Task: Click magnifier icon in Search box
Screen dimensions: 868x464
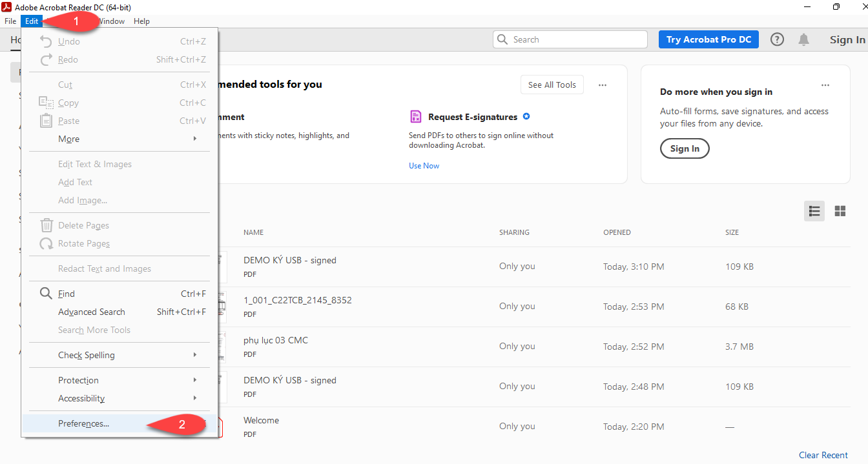Action: coord(503,39)
